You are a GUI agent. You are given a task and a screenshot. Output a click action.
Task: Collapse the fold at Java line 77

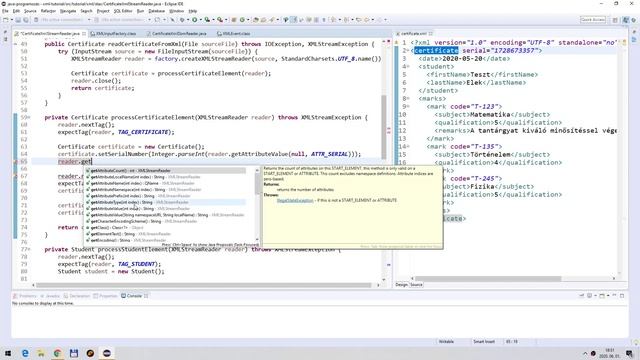(x=29, y=249)
